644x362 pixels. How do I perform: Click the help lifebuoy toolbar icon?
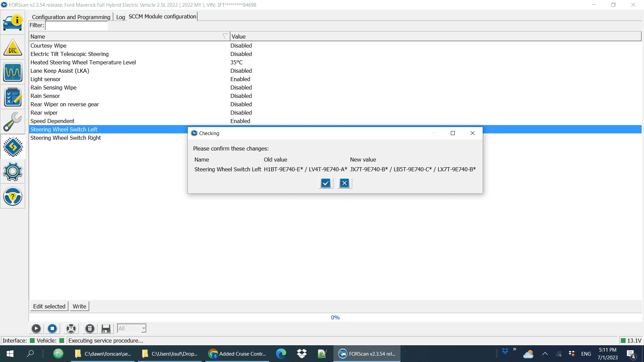coord(71,328)
